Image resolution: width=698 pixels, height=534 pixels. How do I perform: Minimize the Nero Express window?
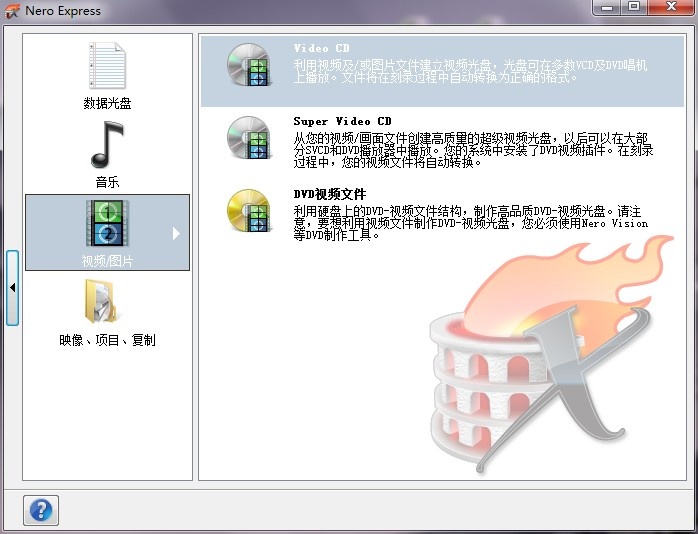607,7
